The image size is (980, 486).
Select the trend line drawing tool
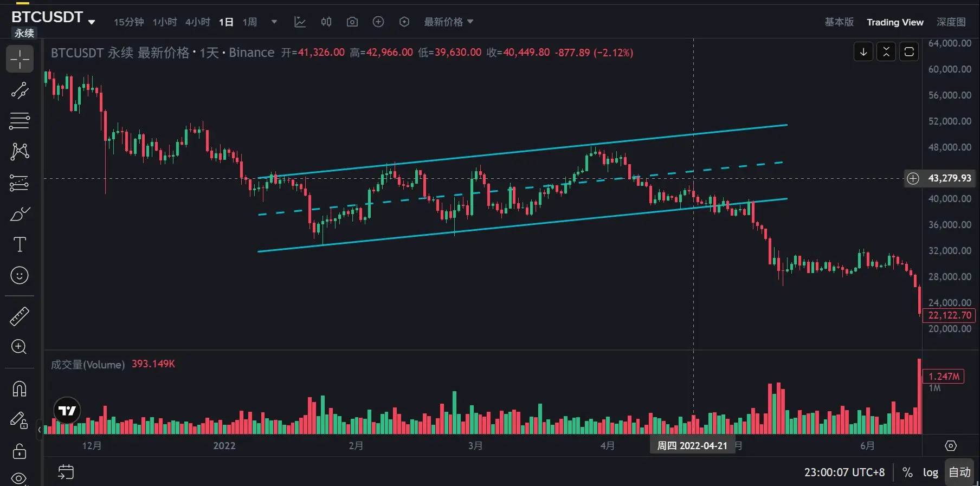pyautogui.click(x=20, y=90)
